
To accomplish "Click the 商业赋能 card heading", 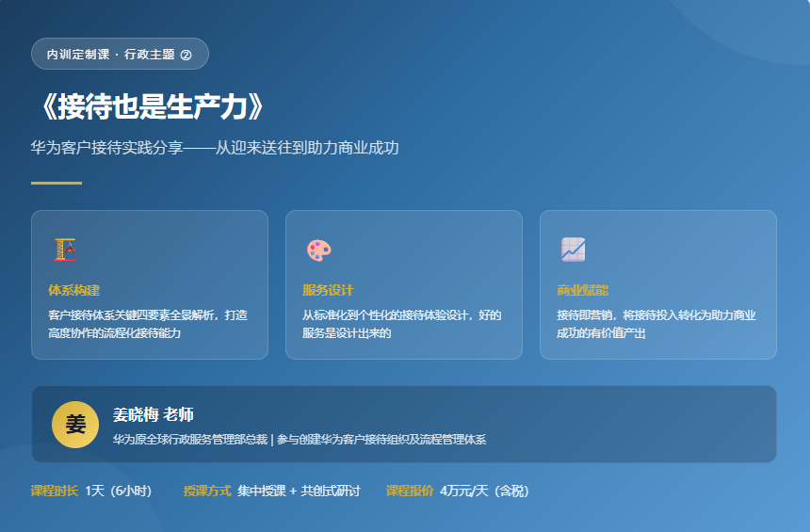I will [582, 290].
